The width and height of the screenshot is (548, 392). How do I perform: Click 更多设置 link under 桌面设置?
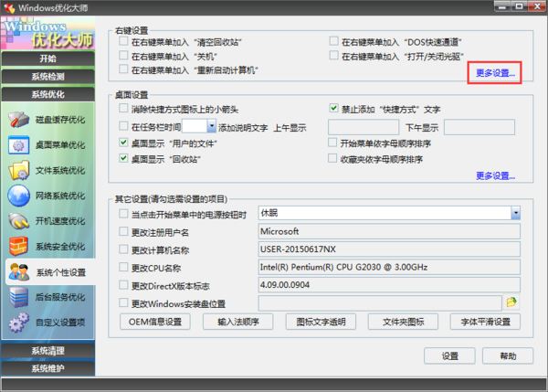point(495,175)
